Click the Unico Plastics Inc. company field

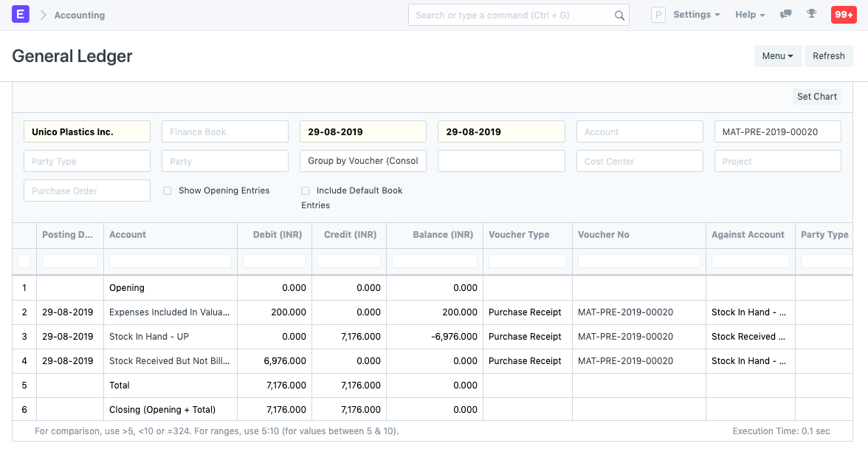(x=86, y=131)
